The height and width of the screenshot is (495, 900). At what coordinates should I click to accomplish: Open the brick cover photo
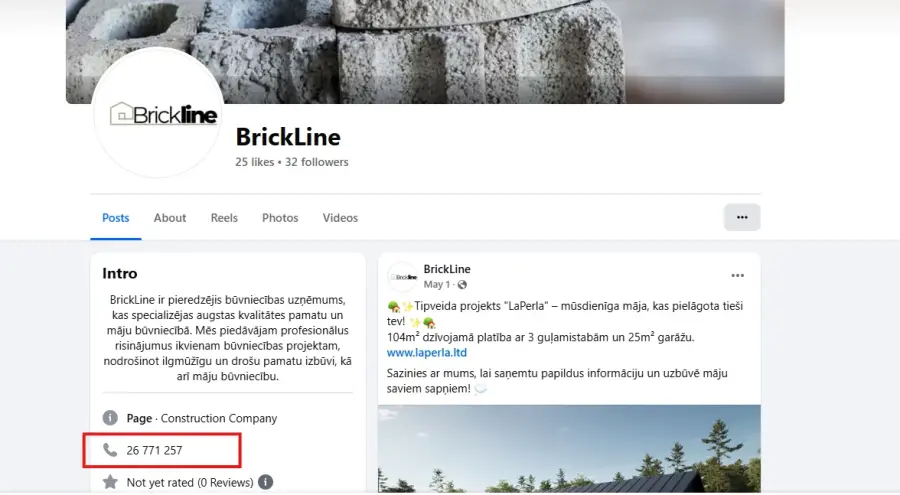pos(425,52)
